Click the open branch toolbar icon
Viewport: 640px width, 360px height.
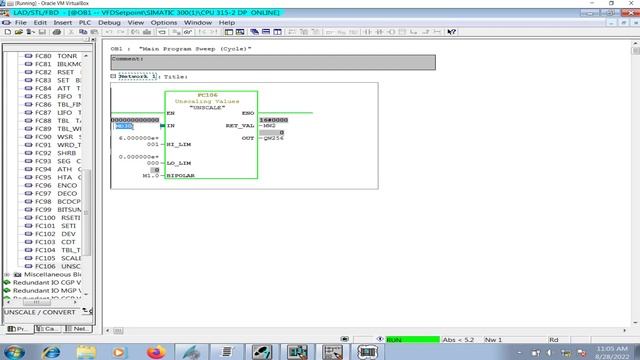414,32
